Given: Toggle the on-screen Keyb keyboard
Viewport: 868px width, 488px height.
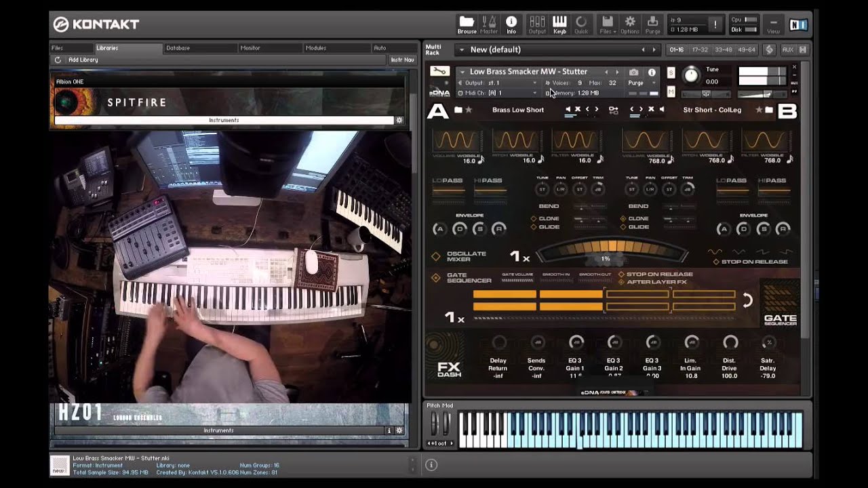Looking at the screenshot, I should [x=559, y=24].
